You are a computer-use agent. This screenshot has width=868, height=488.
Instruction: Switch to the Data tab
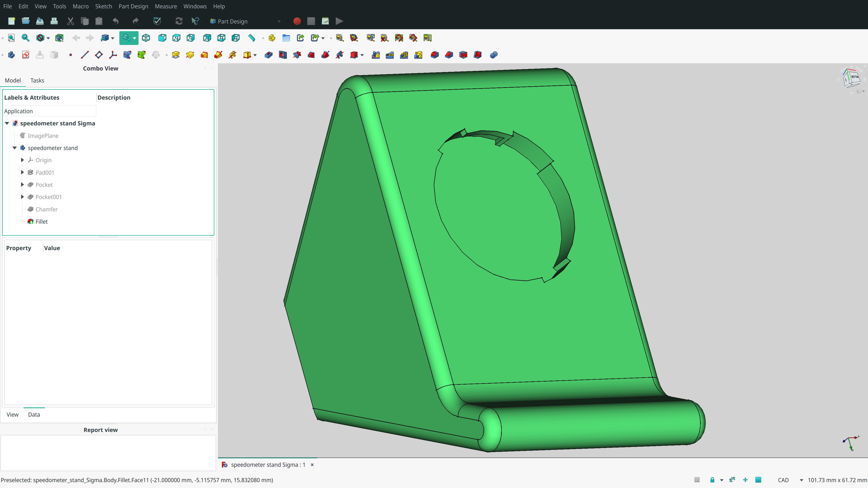[x=34, y=415]
